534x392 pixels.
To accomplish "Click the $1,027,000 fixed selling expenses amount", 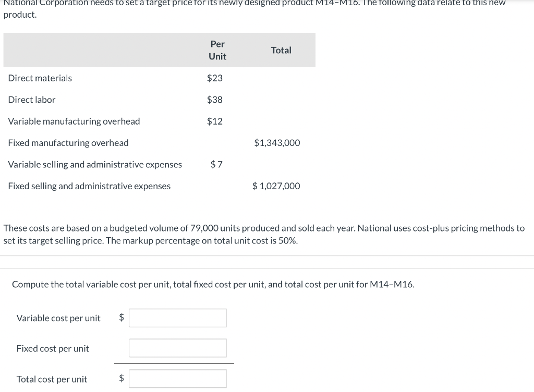I will tap(276, 186).
